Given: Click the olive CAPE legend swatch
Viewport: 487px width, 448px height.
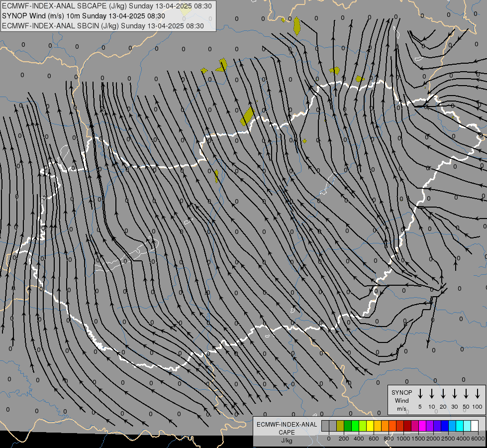Looking at the screenshot, I should click(340, 426).
